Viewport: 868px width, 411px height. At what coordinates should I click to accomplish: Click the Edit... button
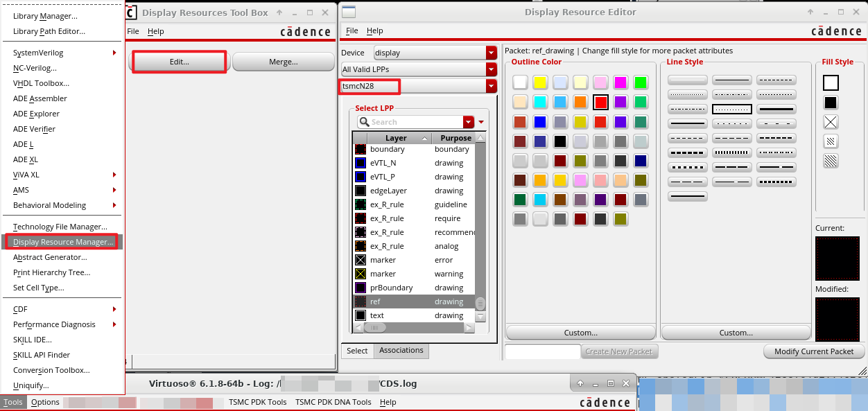pyautogui.click(x=179, y=62)
